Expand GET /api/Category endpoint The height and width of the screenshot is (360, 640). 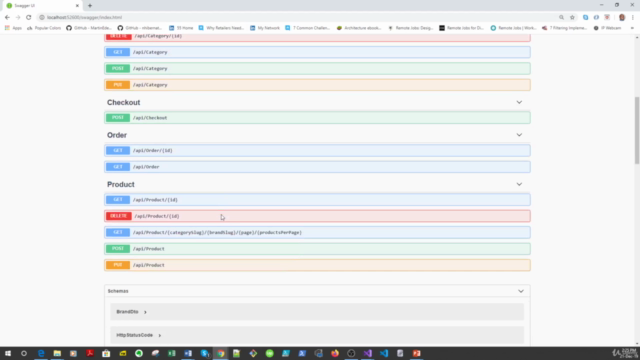click(317, 52)
